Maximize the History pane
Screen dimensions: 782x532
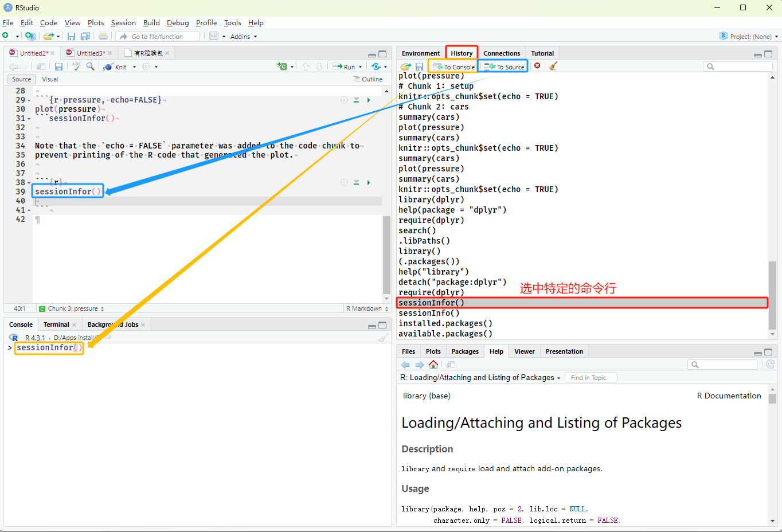point(768,53)
